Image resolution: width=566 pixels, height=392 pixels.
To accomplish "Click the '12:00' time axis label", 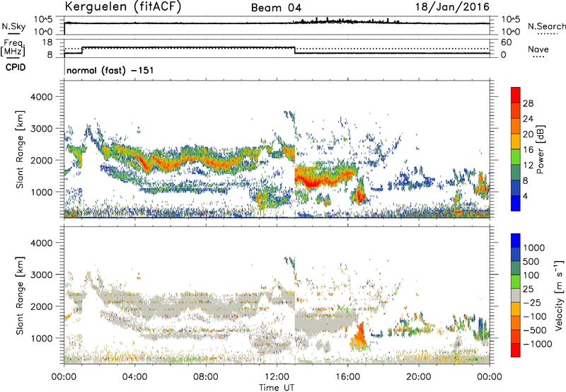I will [277, 377].
